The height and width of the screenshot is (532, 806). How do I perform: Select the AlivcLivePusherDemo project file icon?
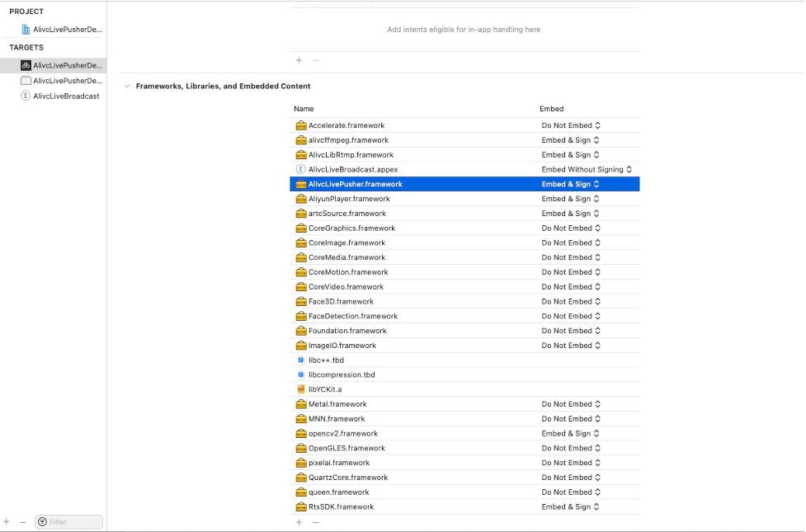coord(26,30)
